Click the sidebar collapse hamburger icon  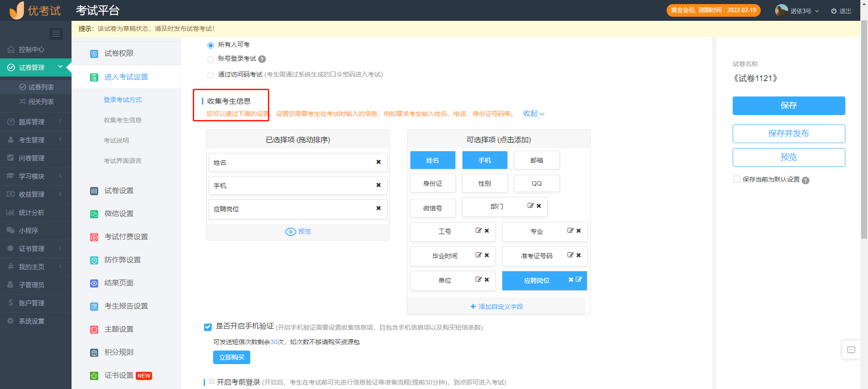tap(56, 34)
